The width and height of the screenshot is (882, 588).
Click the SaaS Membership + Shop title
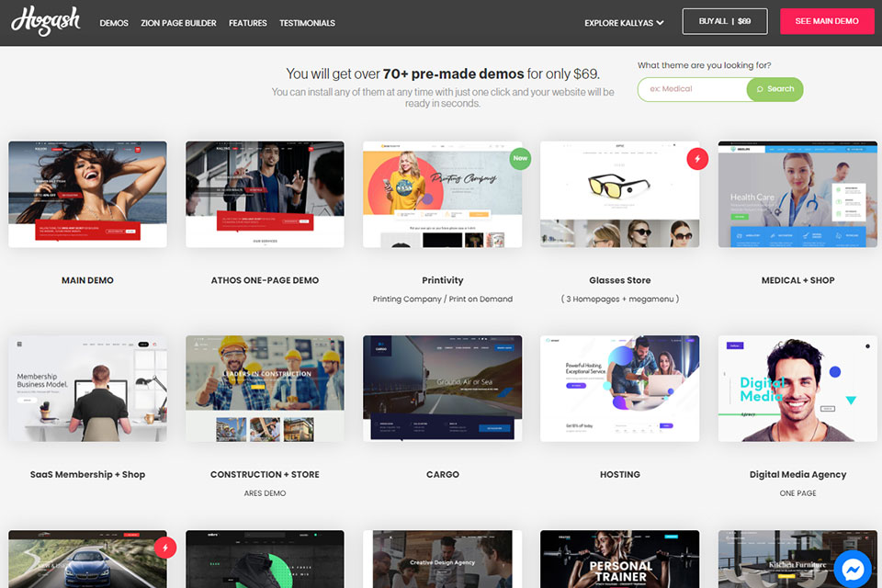tap(87, 474)
